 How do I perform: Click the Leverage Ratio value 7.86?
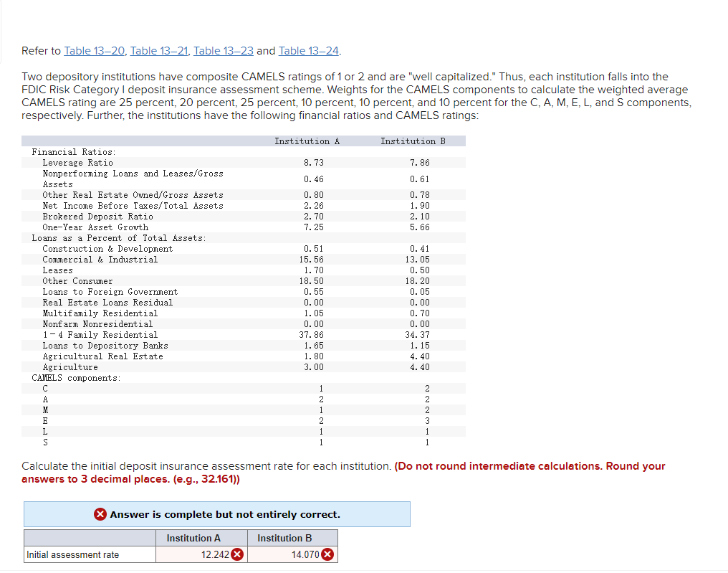[x=420, y=163]
